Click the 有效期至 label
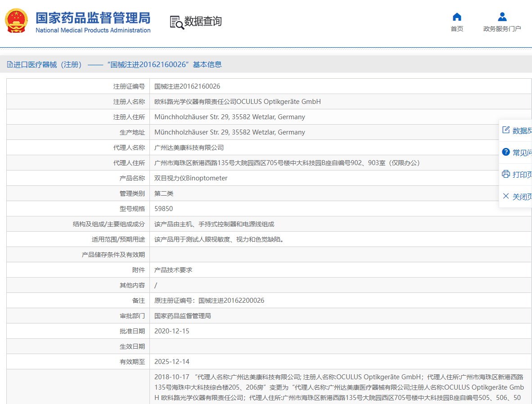The height and width of the screenshot is (404, 532). (132, 362)
